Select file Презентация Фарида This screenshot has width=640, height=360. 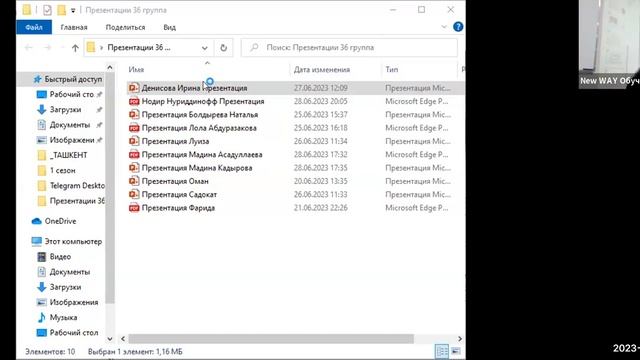tap(178, 208)
